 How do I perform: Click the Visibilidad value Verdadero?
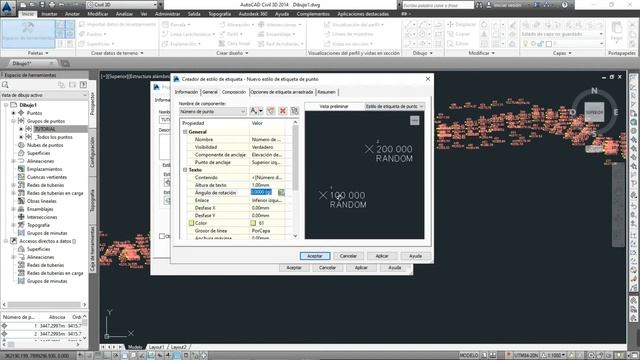[x=267, y=147]
